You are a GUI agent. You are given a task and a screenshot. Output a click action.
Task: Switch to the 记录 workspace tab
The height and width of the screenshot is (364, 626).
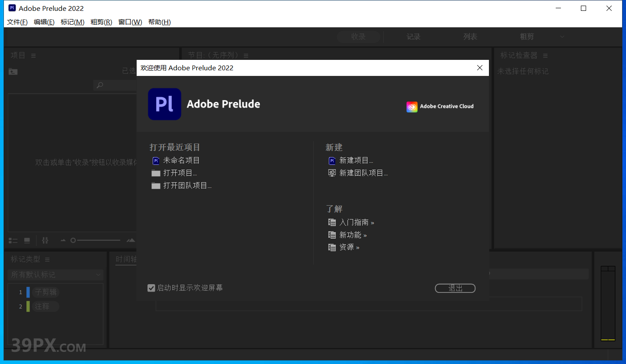point(413,37)
